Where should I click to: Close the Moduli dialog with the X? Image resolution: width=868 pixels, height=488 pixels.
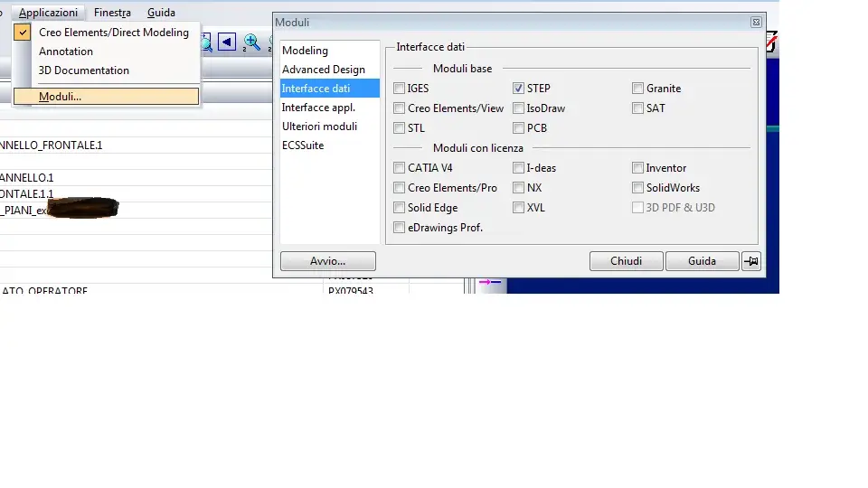[756, 22]
